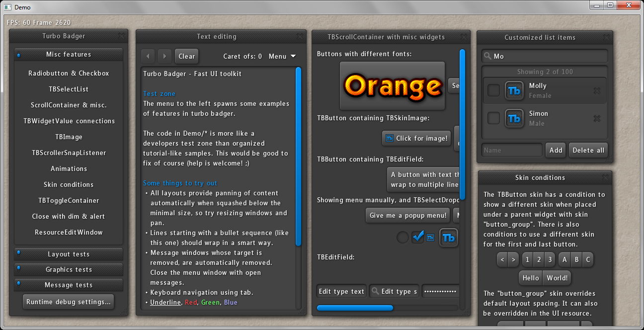Check the checkbox next to Molly
The image size is (644, 330).
[x=493, y=90]
